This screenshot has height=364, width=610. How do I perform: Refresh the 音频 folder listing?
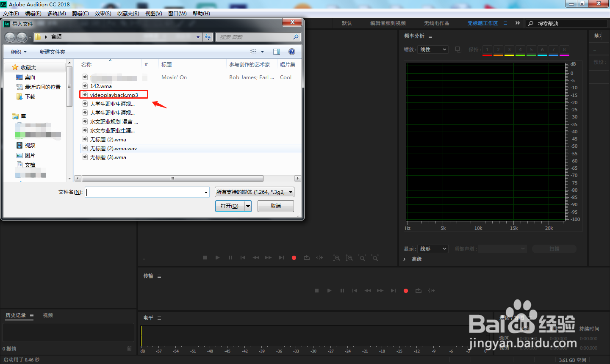(208, 37)
